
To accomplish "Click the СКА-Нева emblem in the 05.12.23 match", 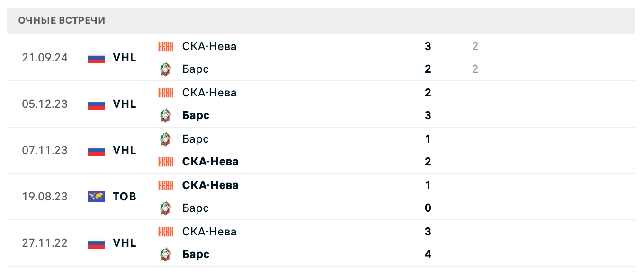I will tap(166, 92).
